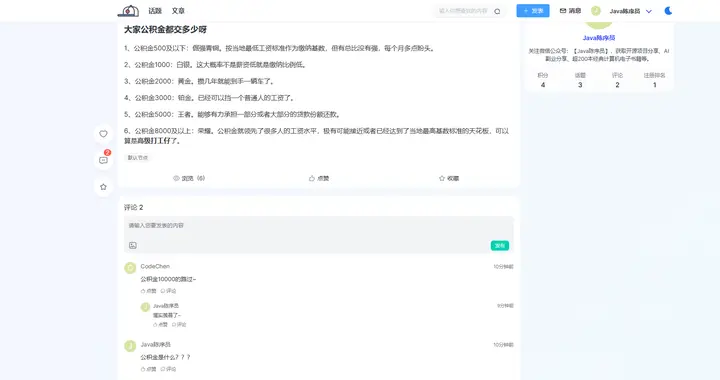720x380 pixels.
Task: Click CodeChen's comment avatar
Action: pyautogui.click(x=130, y=268)
